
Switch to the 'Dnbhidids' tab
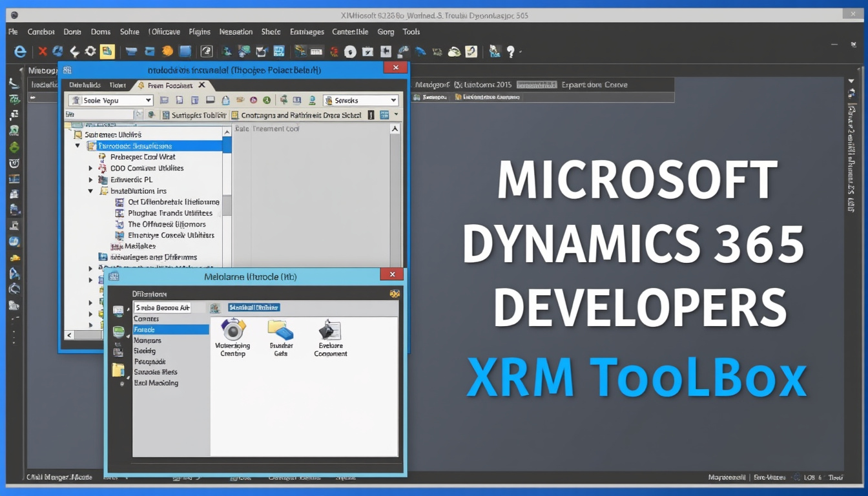point(85,85)
